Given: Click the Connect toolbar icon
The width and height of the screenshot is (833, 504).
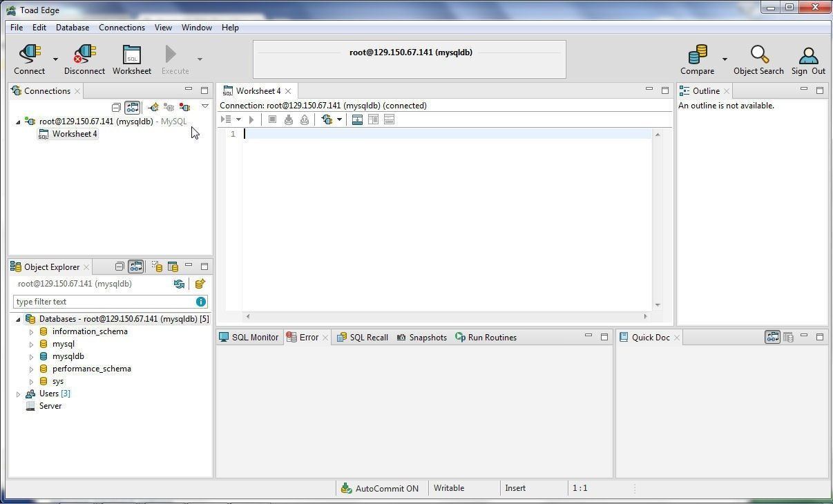Looking at the screenshot, I should [x=30, y=55].
